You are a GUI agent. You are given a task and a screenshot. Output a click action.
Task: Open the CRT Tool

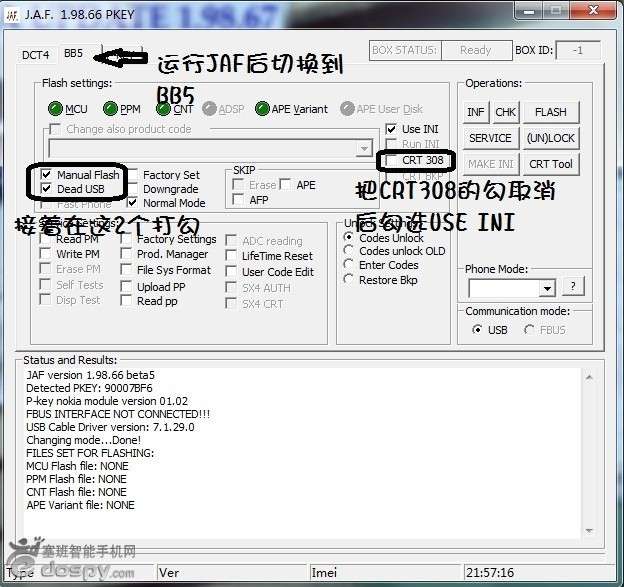[550, 164]
